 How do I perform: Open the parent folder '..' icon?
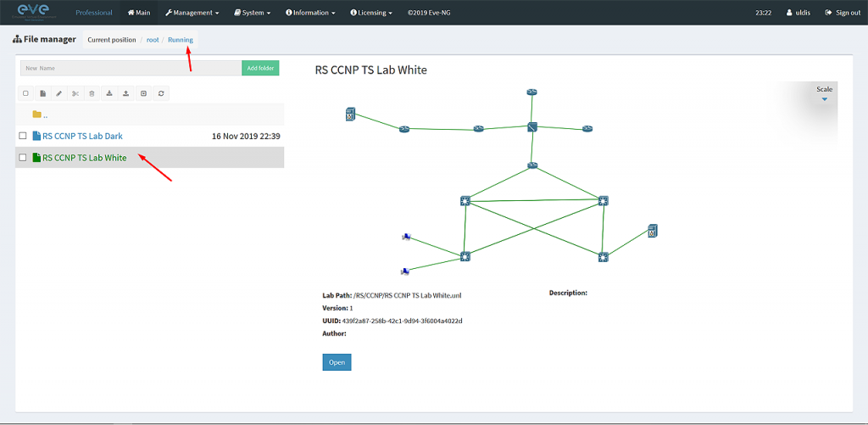coord(37,115)
